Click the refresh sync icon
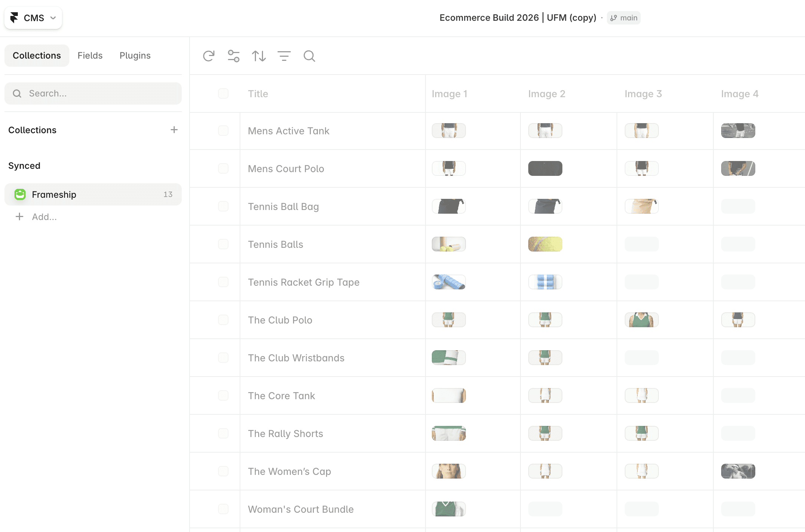The height and width of the screenshot is (532, 805). point(209,56)
